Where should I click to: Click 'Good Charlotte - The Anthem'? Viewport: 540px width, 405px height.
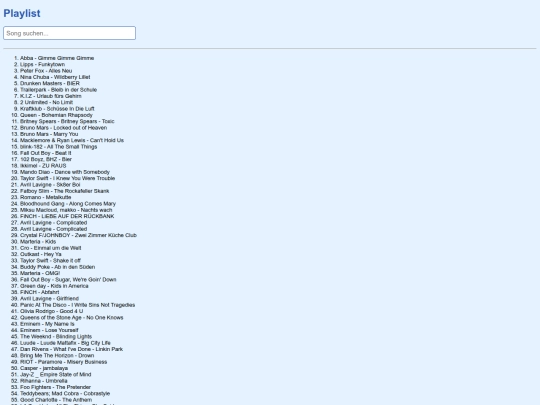pos(56,400)
